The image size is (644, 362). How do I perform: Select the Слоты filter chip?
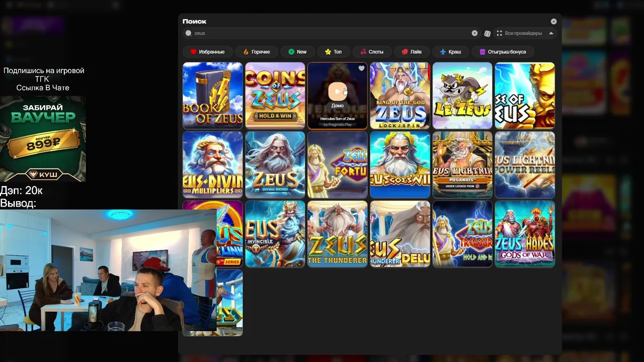[372, 52]
